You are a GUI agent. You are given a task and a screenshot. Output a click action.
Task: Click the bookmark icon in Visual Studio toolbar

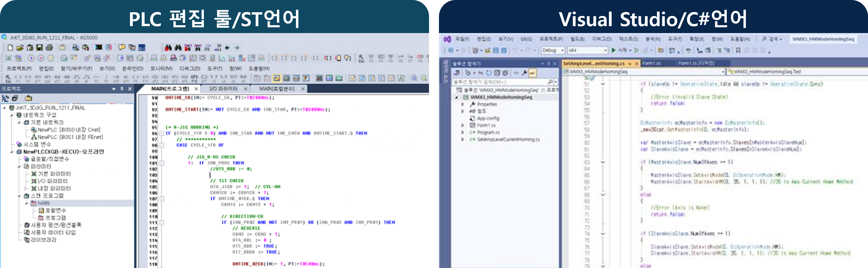(x=738, y=50)
